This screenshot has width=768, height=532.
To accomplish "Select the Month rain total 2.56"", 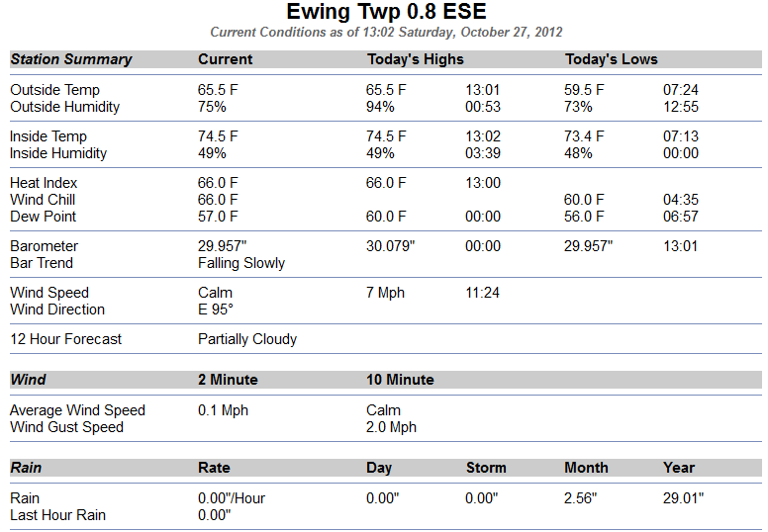I will (x=580, y=498).
